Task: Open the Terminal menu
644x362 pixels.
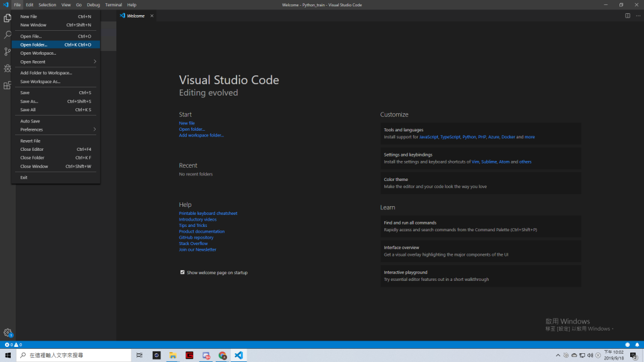Action: [113, 5]
